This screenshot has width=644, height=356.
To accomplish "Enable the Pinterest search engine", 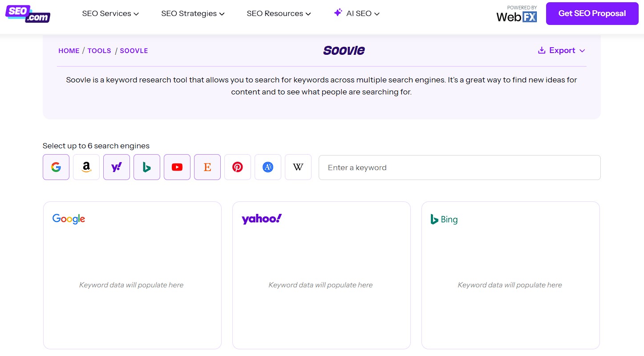I will click(238, 167).
